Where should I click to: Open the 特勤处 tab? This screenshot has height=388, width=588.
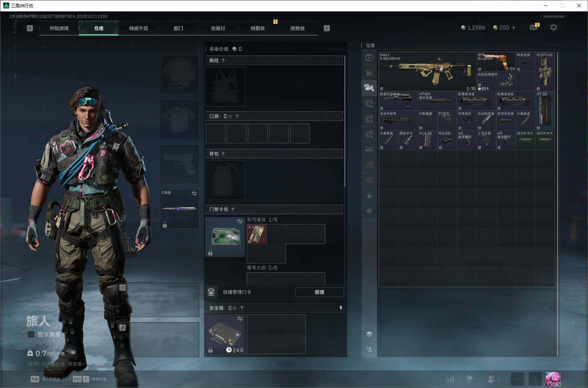click(x=258, y=28)
